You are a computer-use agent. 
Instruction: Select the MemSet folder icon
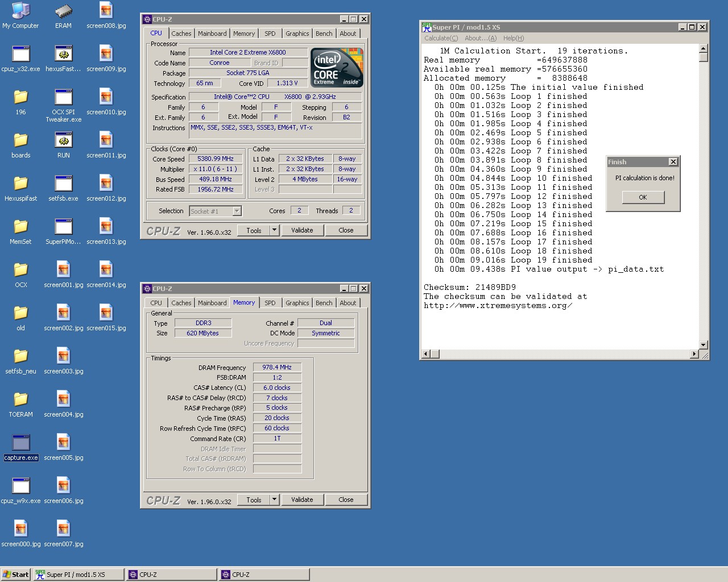(20, 231)
